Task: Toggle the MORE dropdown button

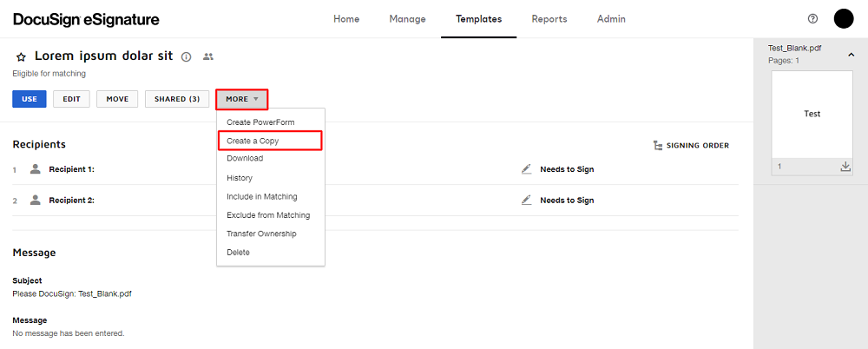Action: [x=242, y=99]
